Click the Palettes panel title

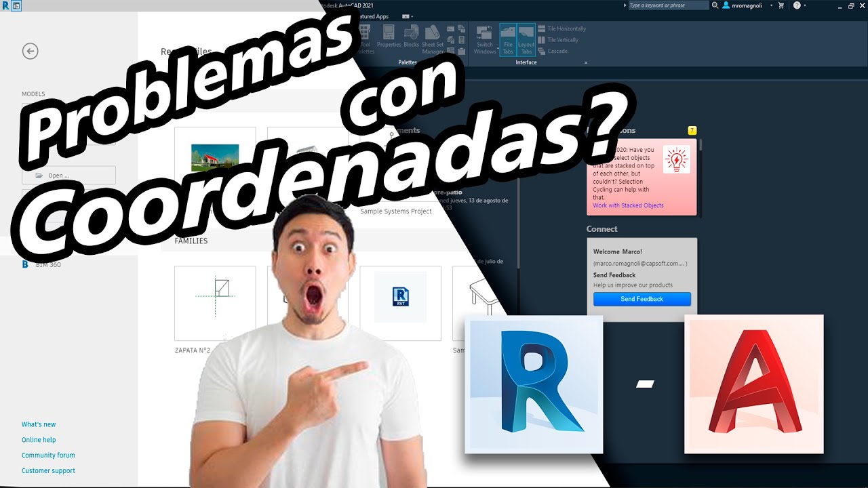click(408, 62)
